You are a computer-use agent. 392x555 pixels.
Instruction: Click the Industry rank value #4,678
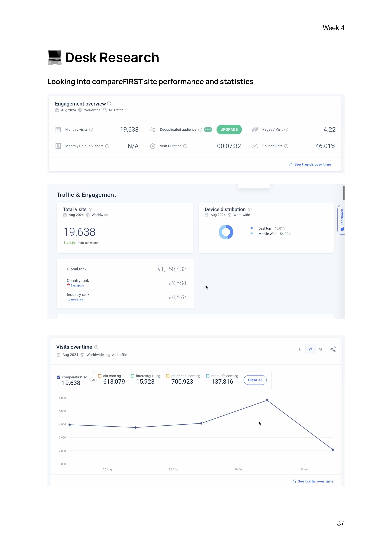point(177,297)
